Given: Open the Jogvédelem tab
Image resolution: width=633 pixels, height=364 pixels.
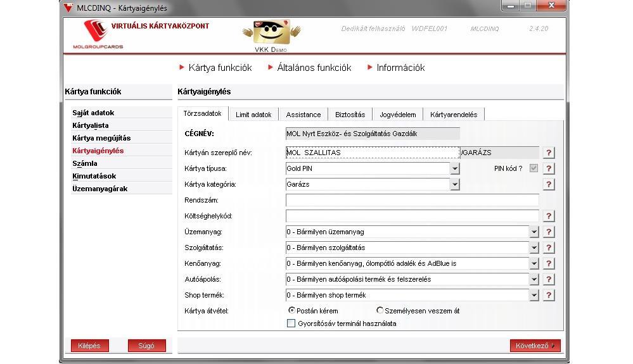Looking at the screenshot, I should pyautogui.click(x=398, y=115).
